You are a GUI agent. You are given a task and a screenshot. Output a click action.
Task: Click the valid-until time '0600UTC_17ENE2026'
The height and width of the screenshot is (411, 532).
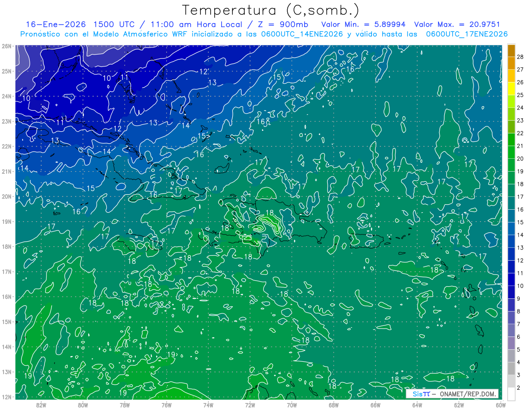click(466, 34)
